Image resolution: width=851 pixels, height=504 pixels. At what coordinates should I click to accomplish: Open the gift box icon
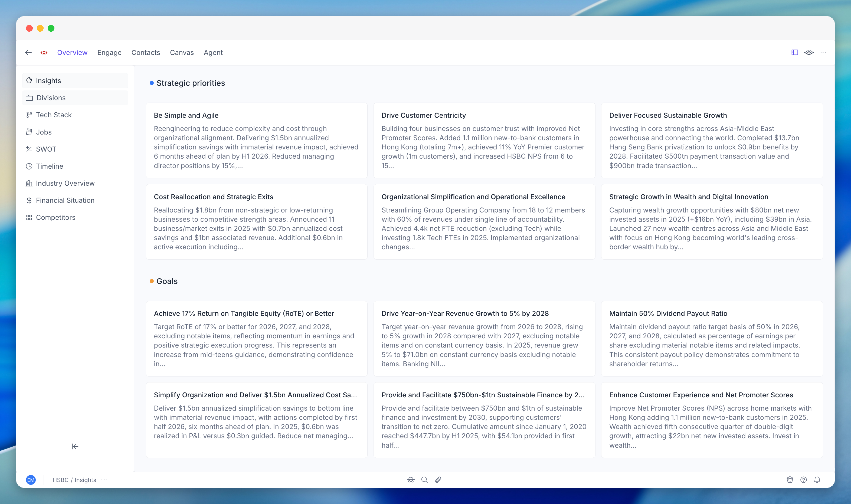[790, 480]
